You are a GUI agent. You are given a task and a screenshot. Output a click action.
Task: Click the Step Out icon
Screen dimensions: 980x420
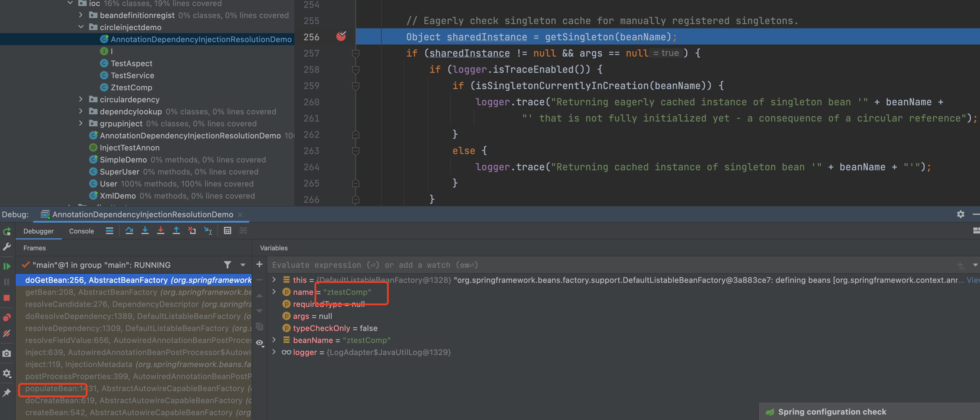pyautogui.click(x=176, y=230)
